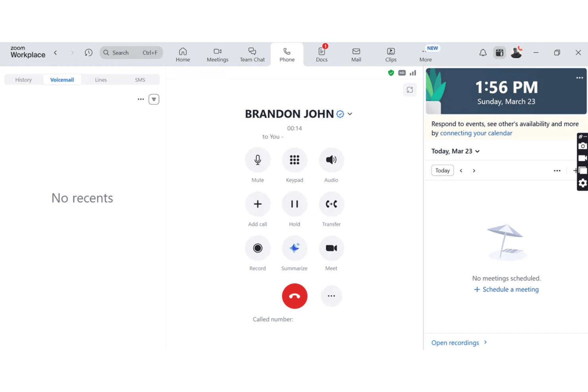588x392 pixels.
Task: Expand the Brandon John caller details chevron
Action: [x=350, y=114]
